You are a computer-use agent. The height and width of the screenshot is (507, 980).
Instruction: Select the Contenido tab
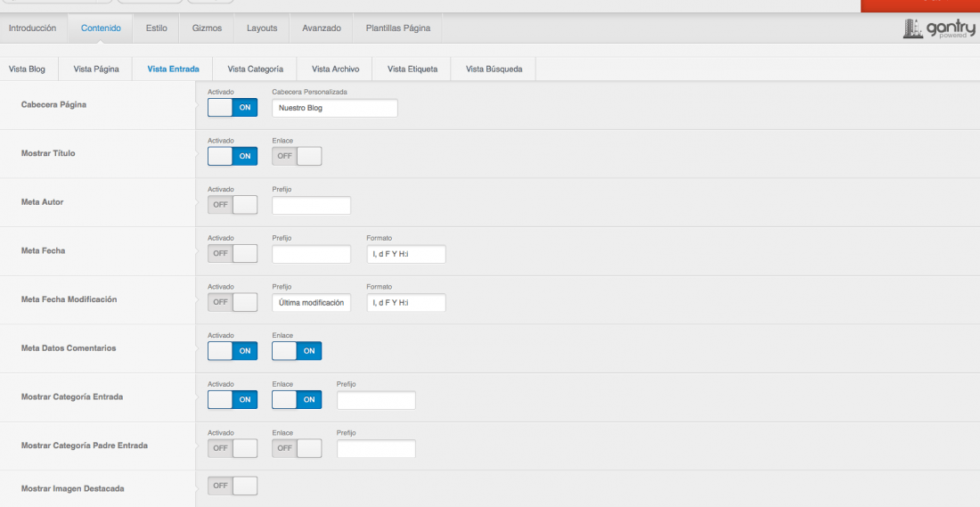101,29
